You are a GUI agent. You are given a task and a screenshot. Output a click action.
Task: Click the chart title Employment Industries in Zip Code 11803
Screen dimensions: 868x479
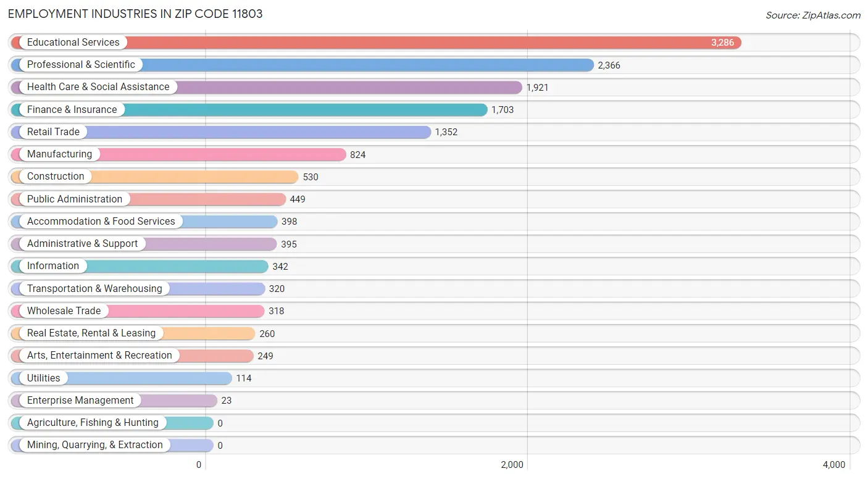[135, 14]
